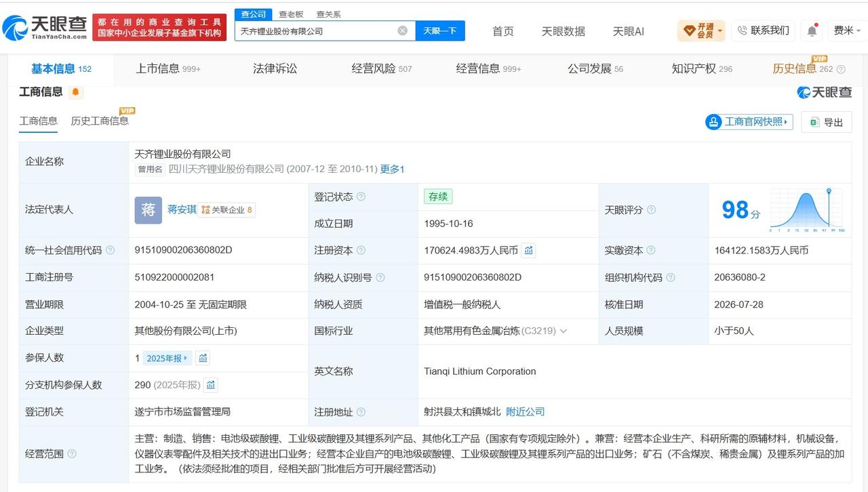Open the 2025年报 year selector
The height and width of the screenshot is (492, 868).
point(167,358)
